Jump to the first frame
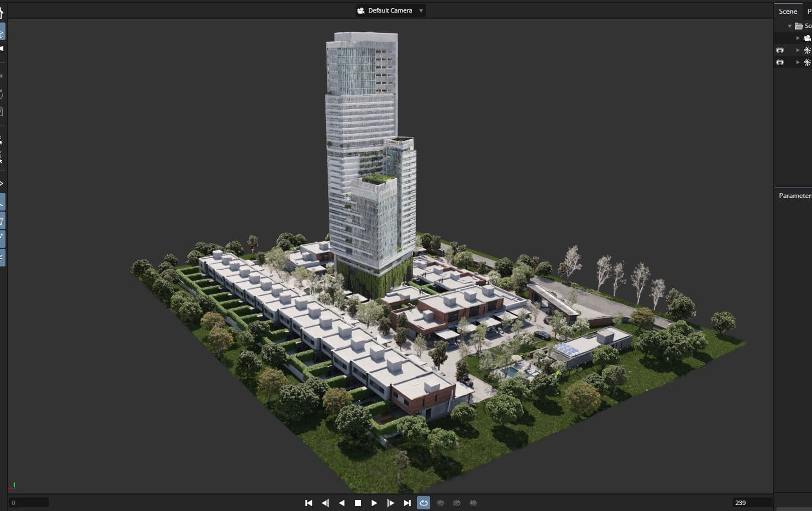This screenshot has width=812, height=511. pos(308,503)
